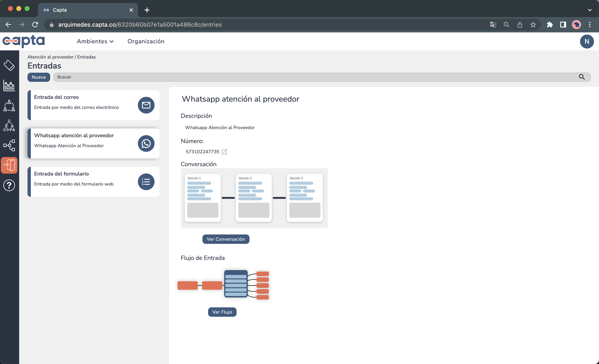Open the hierarchy tree icon in sidebar
Screen dimensions: 599x364
(9, 125)
